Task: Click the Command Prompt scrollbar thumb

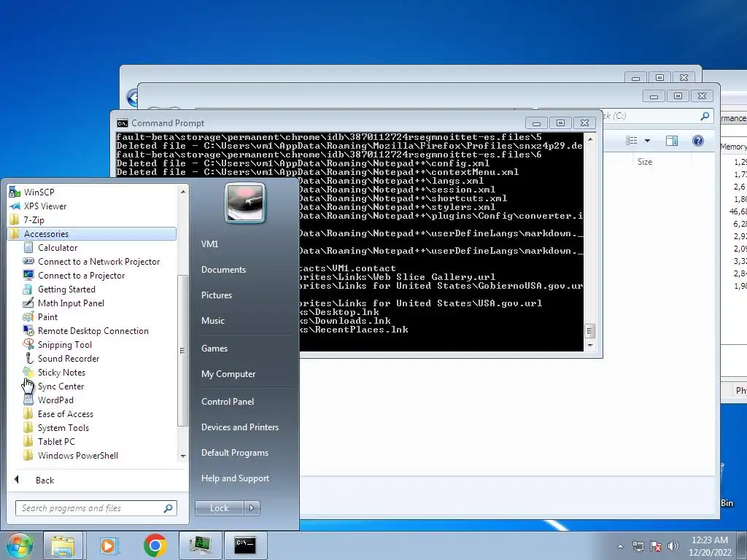Action: tap(589, 331)
